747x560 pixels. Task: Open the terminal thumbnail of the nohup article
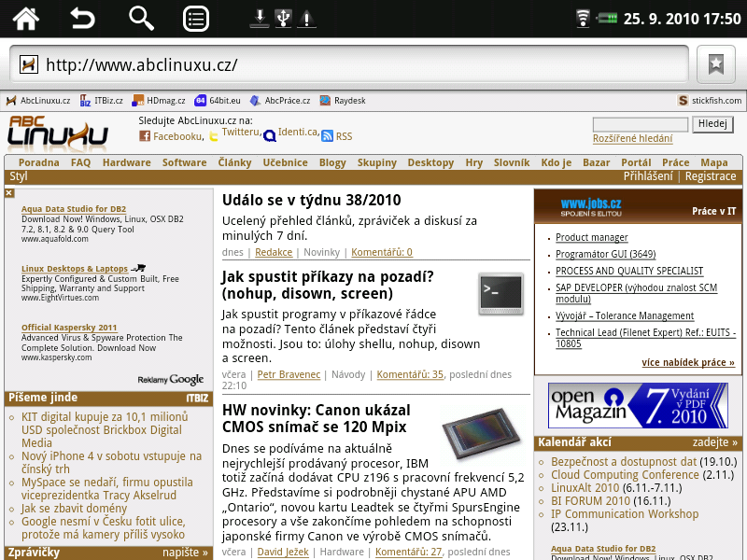500,293
